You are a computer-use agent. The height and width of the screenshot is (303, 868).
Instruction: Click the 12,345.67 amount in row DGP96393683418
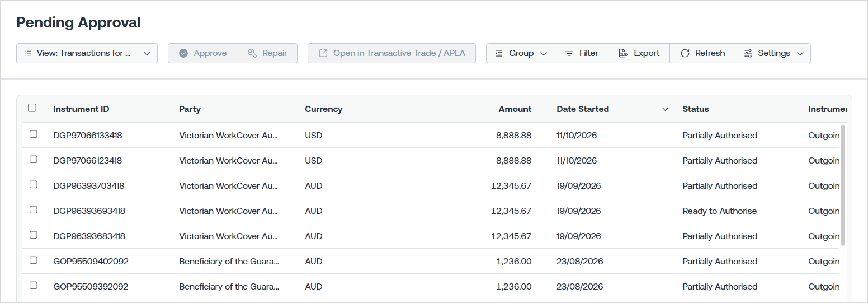tap(511, 236)
